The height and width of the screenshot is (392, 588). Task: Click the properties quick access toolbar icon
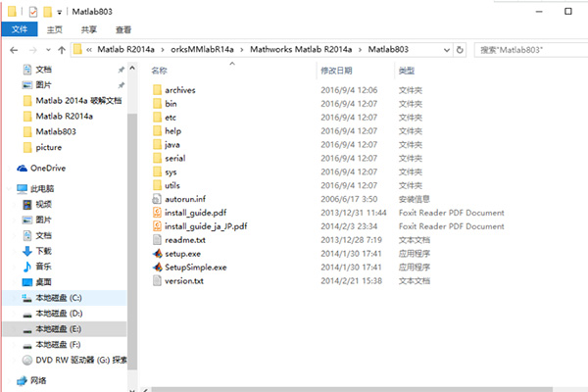coord(33,12)
